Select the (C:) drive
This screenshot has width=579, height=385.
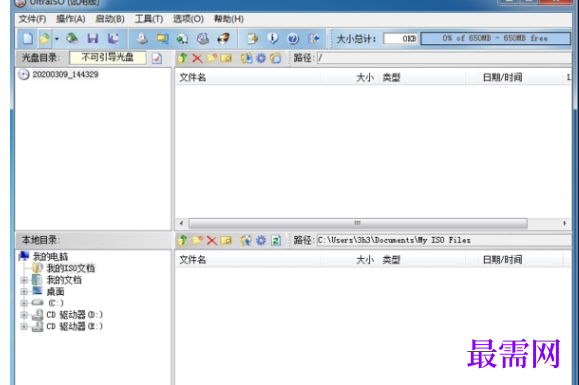click(56, 303)
